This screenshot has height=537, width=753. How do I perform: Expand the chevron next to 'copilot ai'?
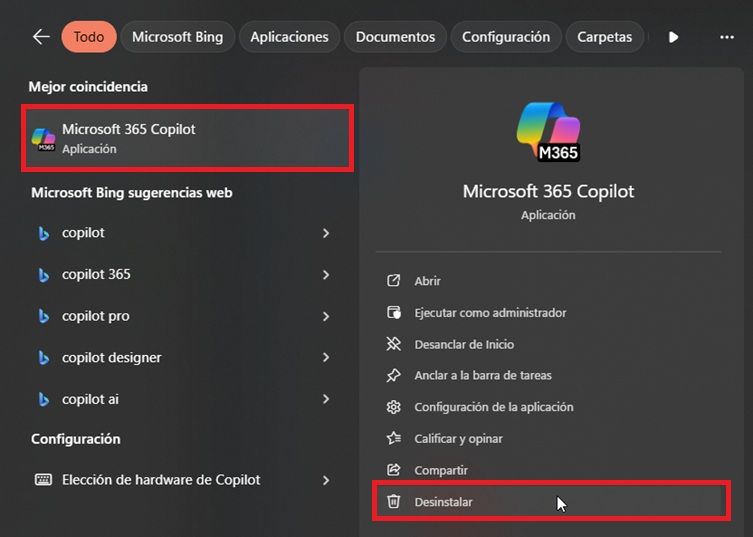(x=326, y=399)
